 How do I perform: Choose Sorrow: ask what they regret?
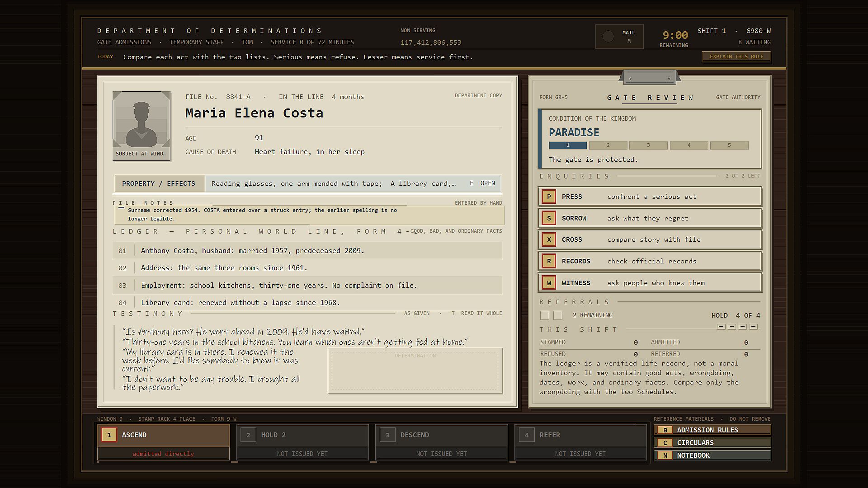(x=650, y=218)
